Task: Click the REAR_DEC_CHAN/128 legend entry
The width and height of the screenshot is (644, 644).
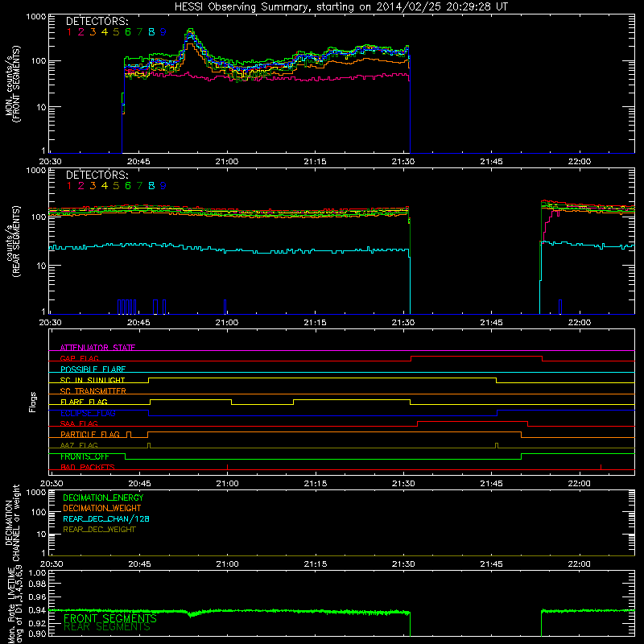Action: click(106, 518)
